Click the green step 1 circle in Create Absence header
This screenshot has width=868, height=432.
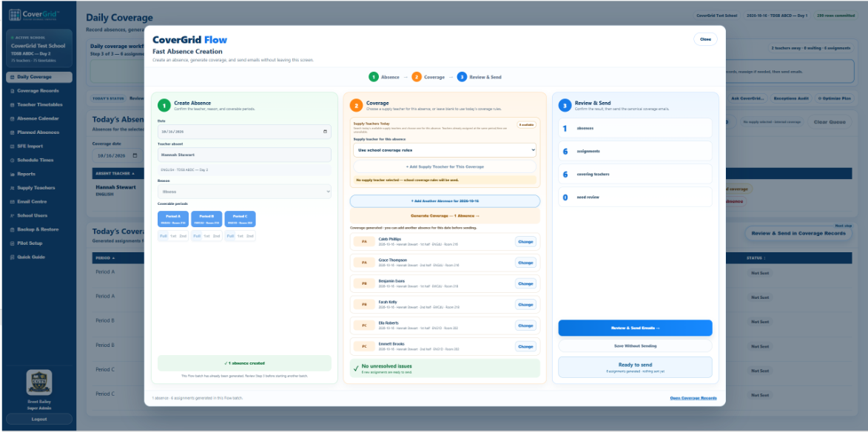pos(164,105)
